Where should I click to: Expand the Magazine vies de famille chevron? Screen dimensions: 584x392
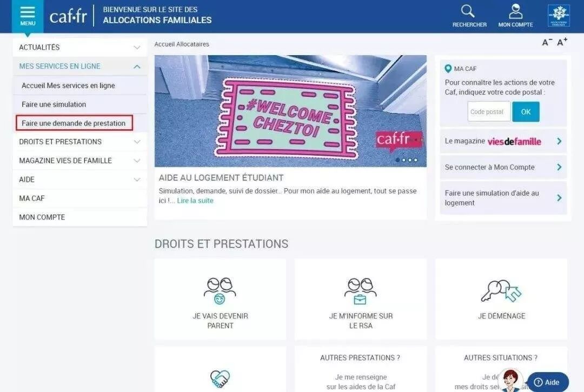tap(137, 161)
